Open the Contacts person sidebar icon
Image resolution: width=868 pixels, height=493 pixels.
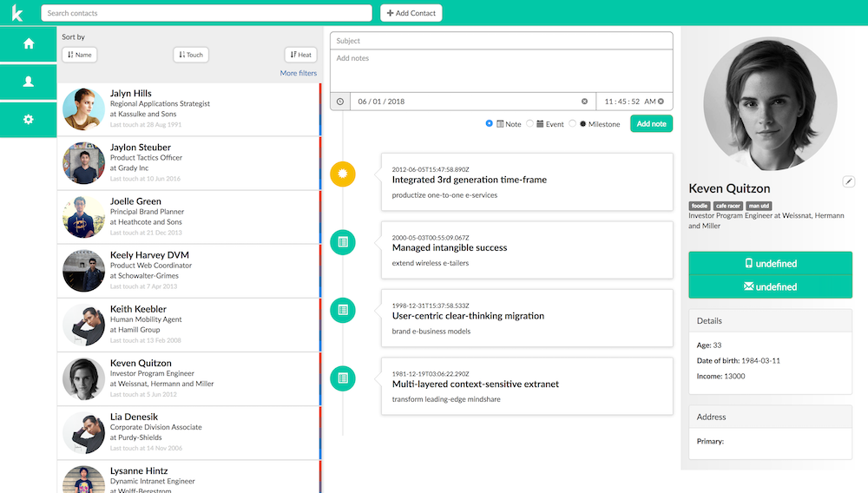[x=29, y=82]
